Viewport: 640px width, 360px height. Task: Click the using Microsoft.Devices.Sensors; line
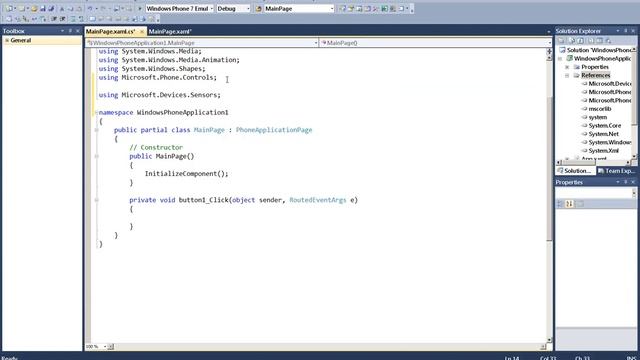click(159, 95)
